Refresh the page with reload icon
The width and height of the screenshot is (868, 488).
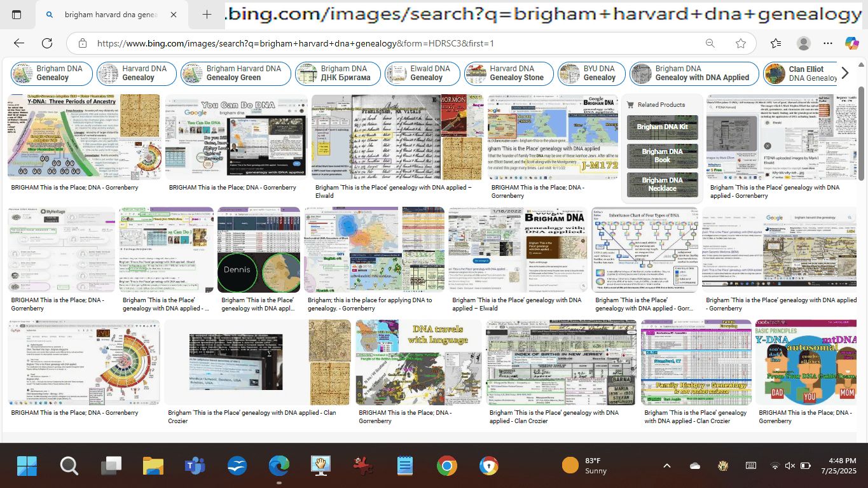47,43
